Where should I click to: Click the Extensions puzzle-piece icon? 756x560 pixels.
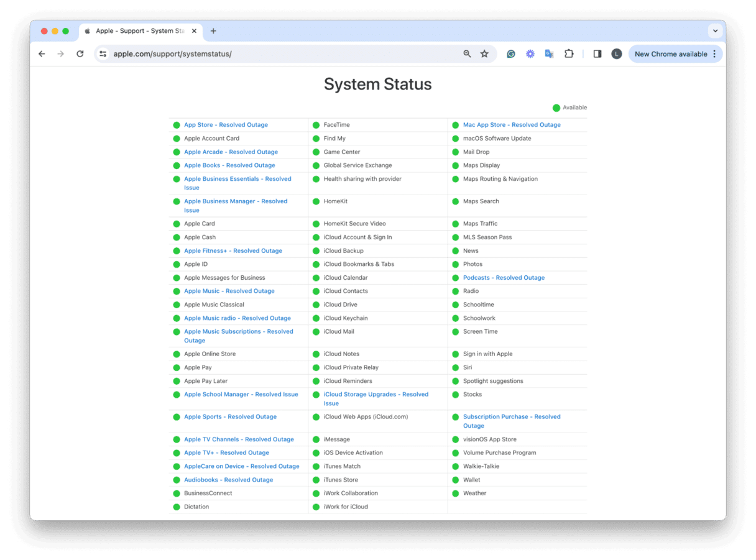[569, 54]
